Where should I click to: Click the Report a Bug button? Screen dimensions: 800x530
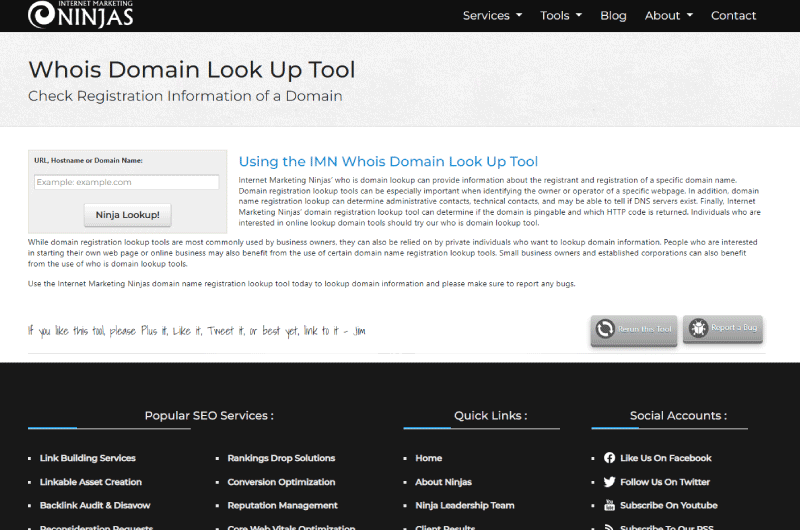pyautogui.click(x=722, y=329)
